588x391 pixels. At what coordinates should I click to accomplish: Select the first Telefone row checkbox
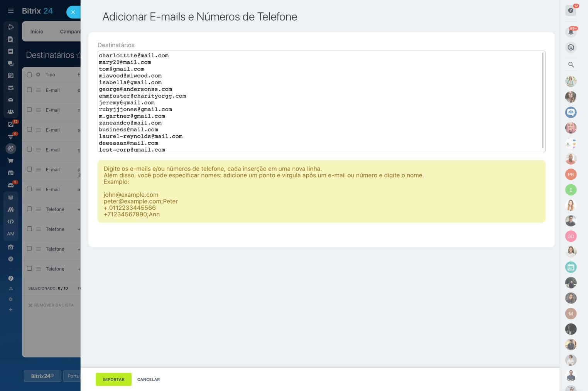pyautogui.click(x=29, y=209)
